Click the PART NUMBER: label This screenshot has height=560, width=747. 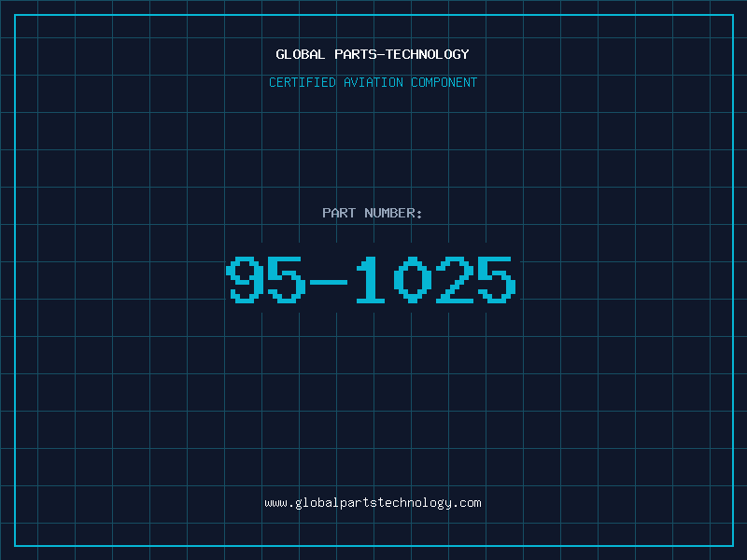click(373, 213)
